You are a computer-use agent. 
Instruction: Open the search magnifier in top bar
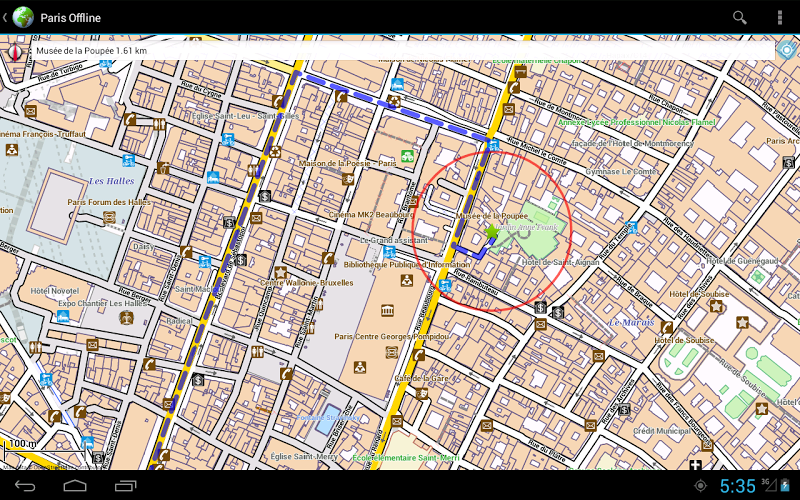[739, 17]
